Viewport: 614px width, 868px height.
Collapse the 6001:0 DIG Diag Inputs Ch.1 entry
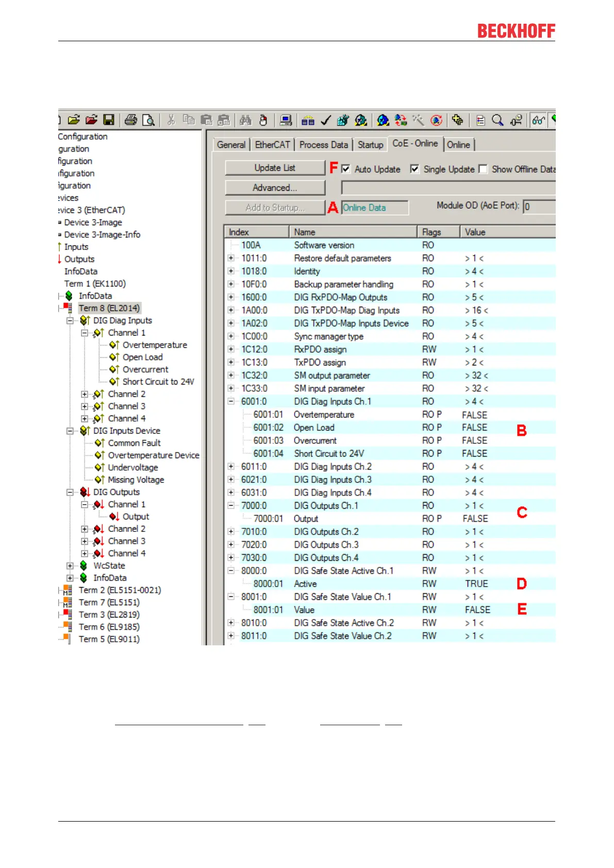coord(231,401)
